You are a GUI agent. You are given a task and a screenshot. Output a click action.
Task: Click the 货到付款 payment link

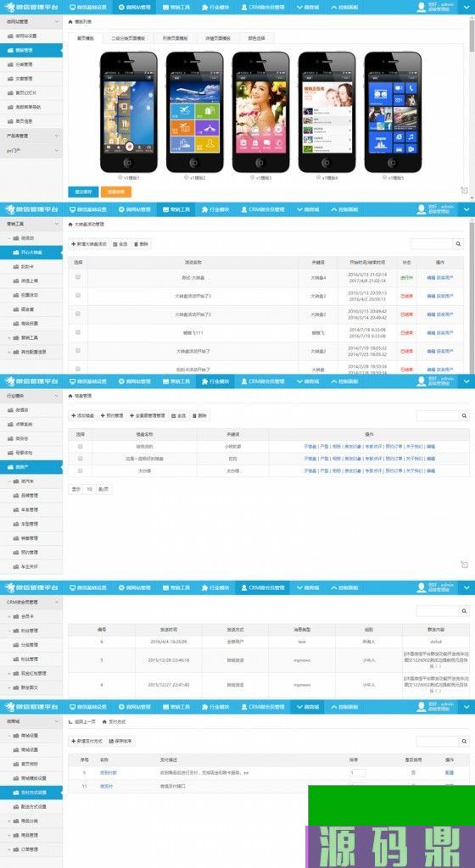click(109, 772)
